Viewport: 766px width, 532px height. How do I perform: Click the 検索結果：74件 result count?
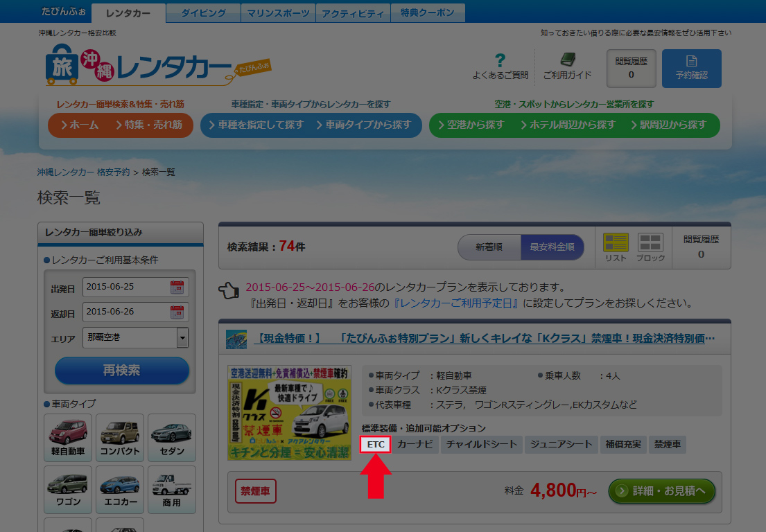click(x=266, y=247)
